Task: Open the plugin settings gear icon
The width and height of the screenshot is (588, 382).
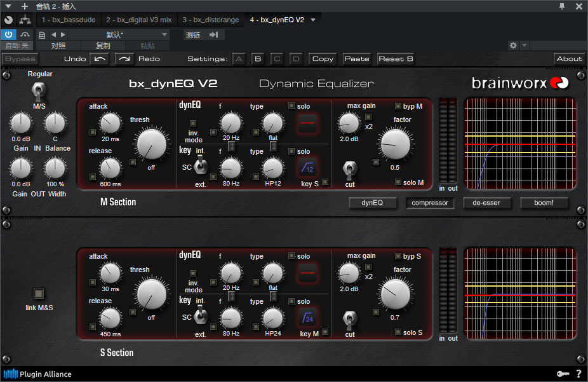Action: [513, 45]
